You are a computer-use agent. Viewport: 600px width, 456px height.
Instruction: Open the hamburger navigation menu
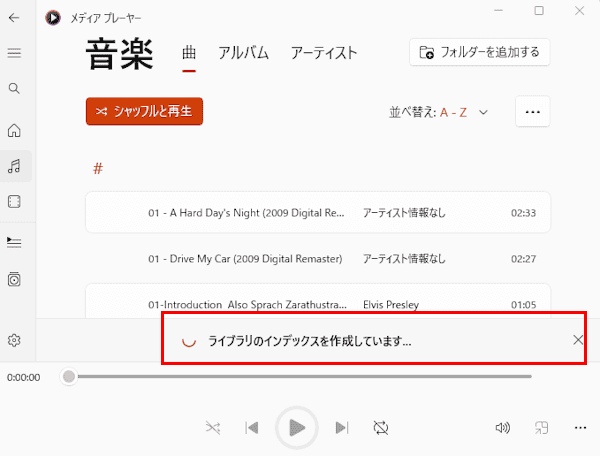tap(14, 53)
